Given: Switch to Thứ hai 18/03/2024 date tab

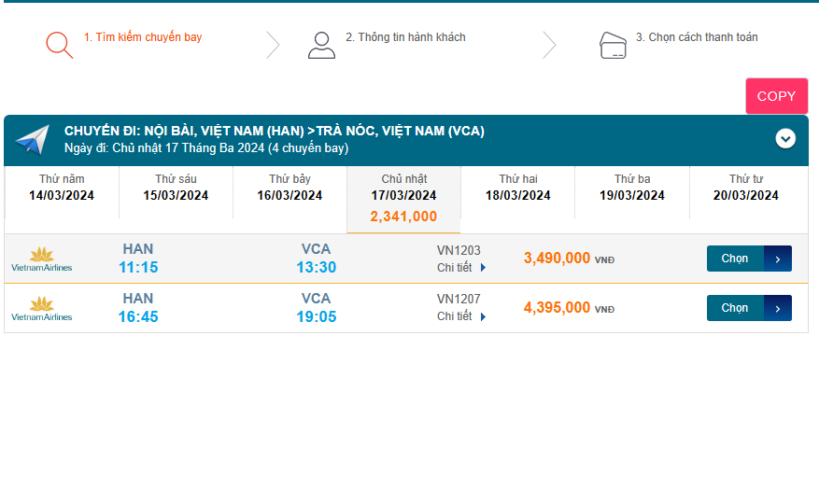Looking at the screenshot, I should tap(517, 188).
